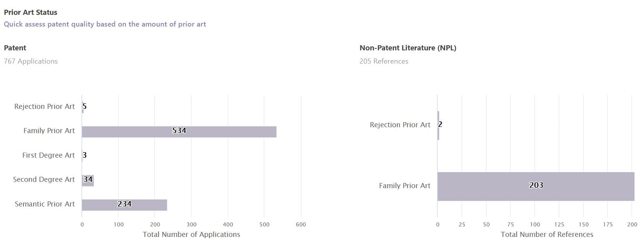Select the Rejection Prior Art patent bar showing 5
The image size is (644, 242).
[x=83, y=107]
